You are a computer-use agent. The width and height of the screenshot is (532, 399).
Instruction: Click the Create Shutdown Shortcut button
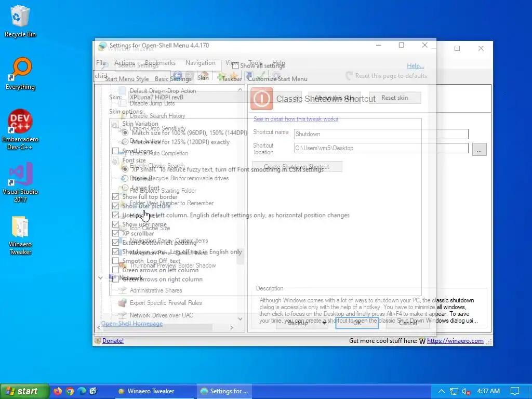point(297,167)
